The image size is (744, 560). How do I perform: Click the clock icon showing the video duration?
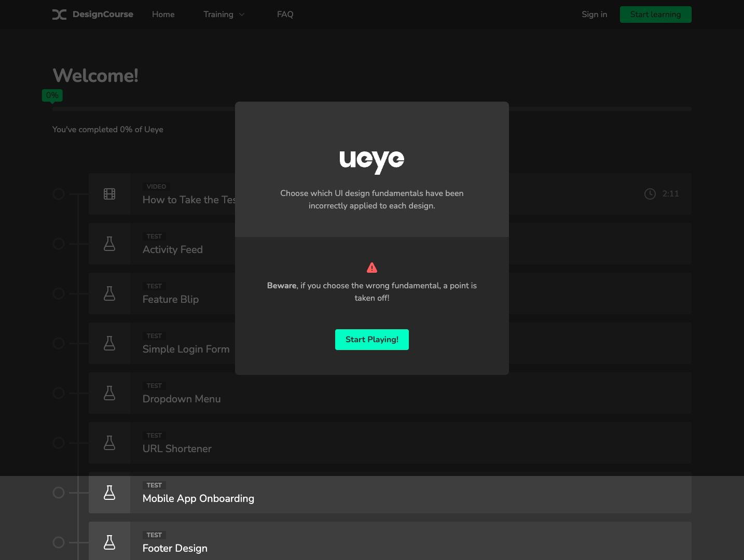click(x=650, y=193)
